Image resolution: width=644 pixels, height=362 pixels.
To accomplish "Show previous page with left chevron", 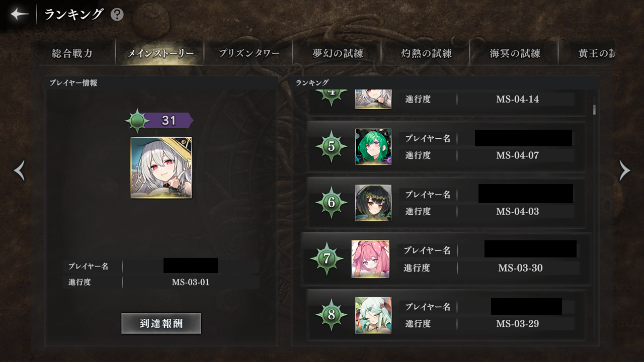I will pyautogui.click(x=19, y=171).
